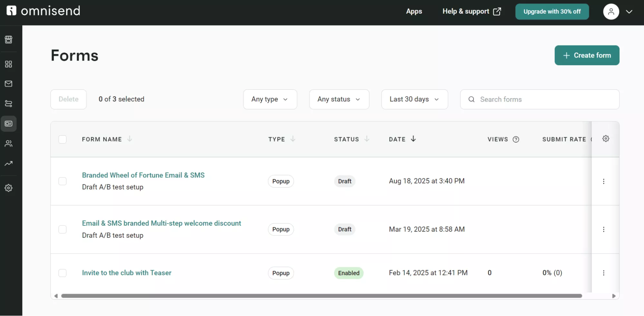Sort by Date arrow
Image resolution: width=644 pixels, height=316 pixels.
pos(413,139)
